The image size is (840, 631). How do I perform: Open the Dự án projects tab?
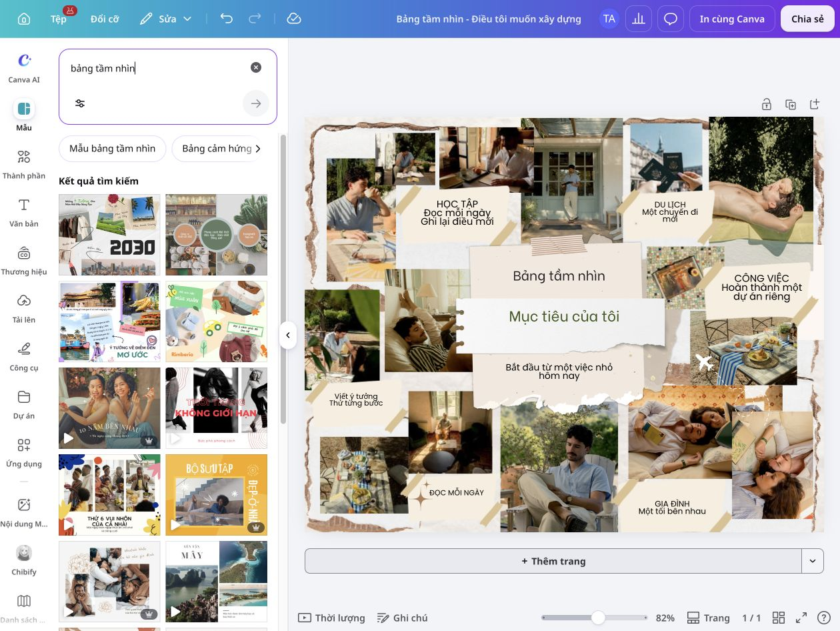pos(24,404)
